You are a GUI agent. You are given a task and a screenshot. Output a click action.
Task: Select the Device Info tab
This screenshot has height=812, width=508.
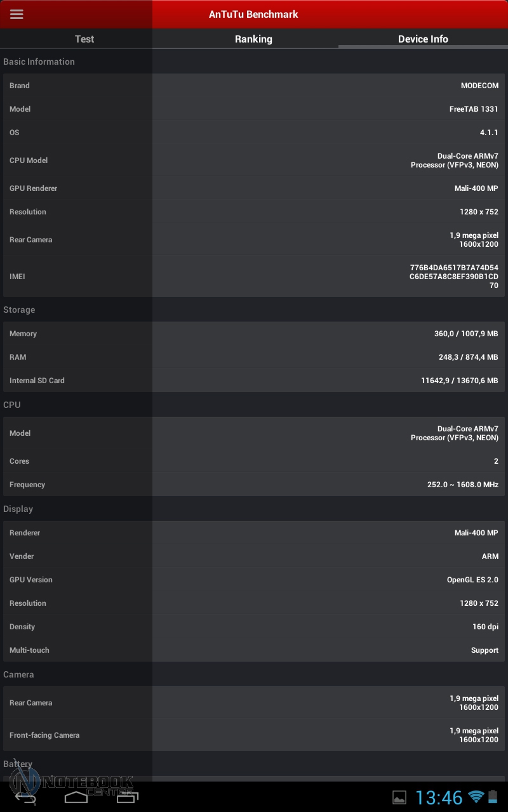pyautogui.click(x=423, y=39)
